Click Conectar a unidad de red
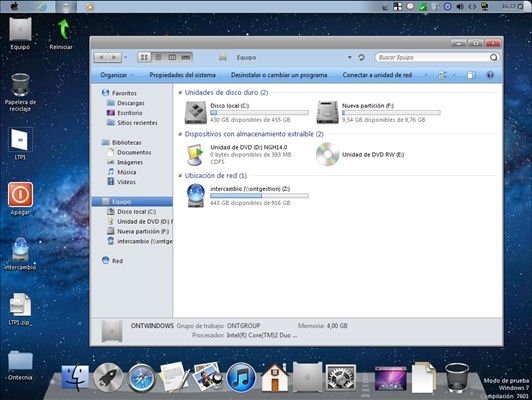The width and height of the screenshot is (532, 400). [377, 75]
